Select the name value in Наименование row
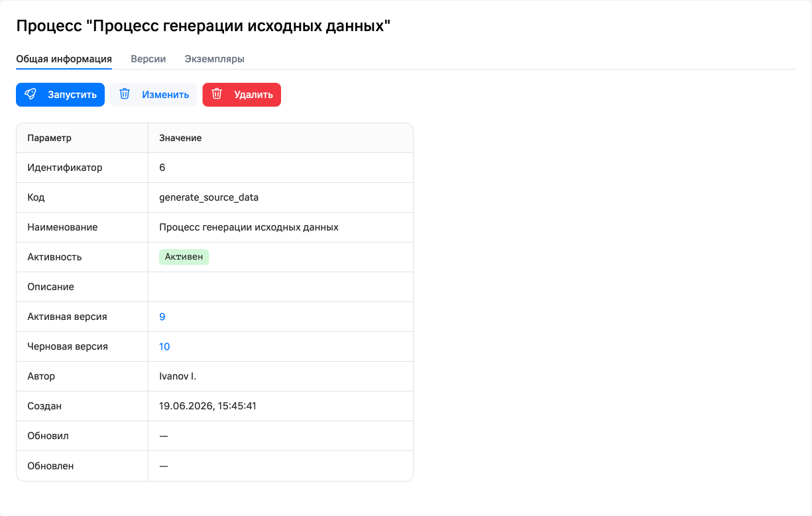Image resolution: width=812 pixels, height=516 pixels. coord(249,227)
